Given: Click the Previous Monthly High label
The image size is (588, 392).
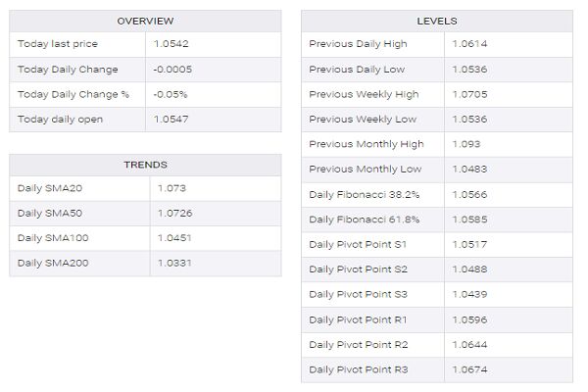Looking at the screenshot, I should pyautogui.click(x=367, y=144).
